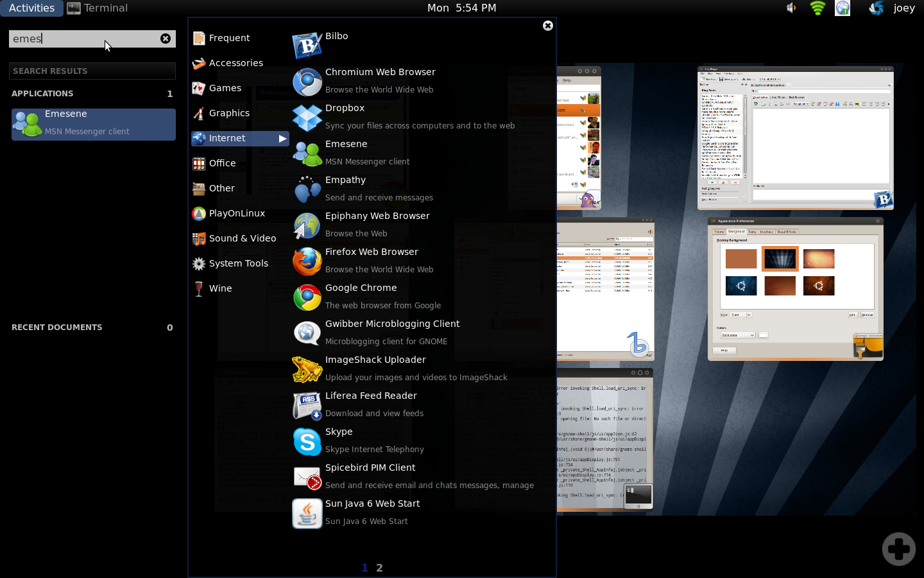The width and height of the screenshot is (924, 578).
Task: Launch Bilbo blogging app
Action: click(x=336, y=36)
